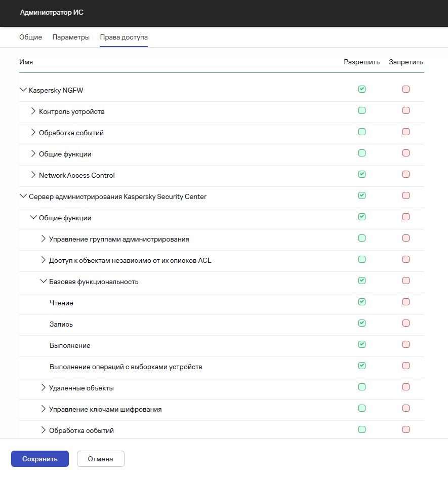Check Разрешить for Контроль устройств
This screenshot has height=477, width=448.
362,110
